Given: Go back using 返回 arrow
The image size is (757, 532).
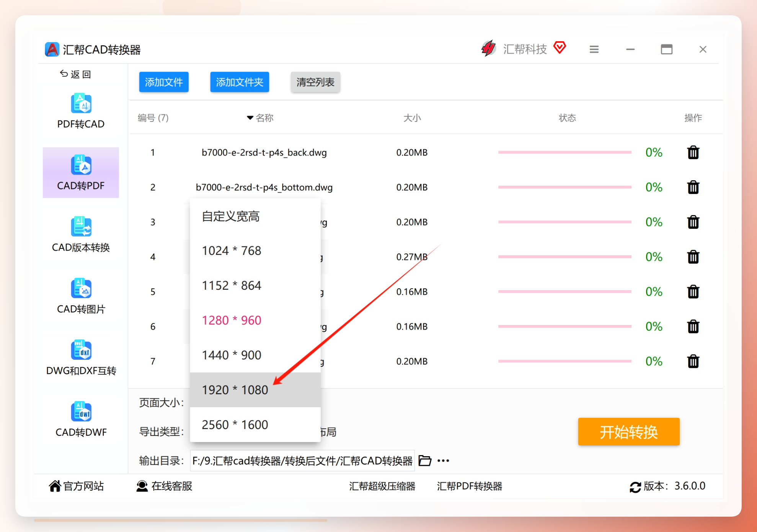Looking at the screenshot, I should [x=75, y=74].
